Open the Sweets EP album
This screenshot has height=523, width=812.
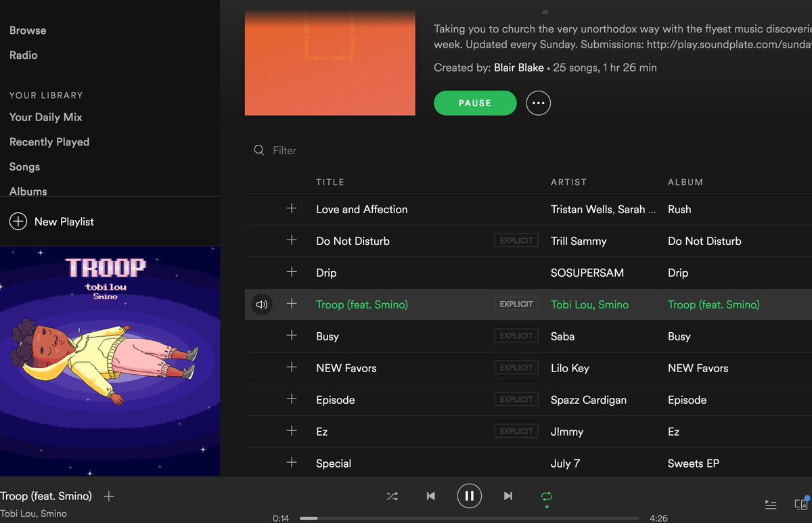[694, 463]
